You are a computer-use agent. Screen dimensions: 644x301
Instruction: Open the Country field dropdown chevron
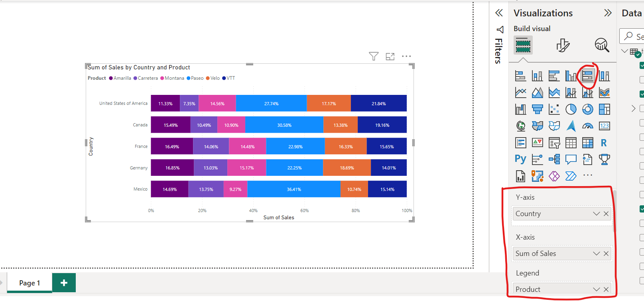(597, 214)
